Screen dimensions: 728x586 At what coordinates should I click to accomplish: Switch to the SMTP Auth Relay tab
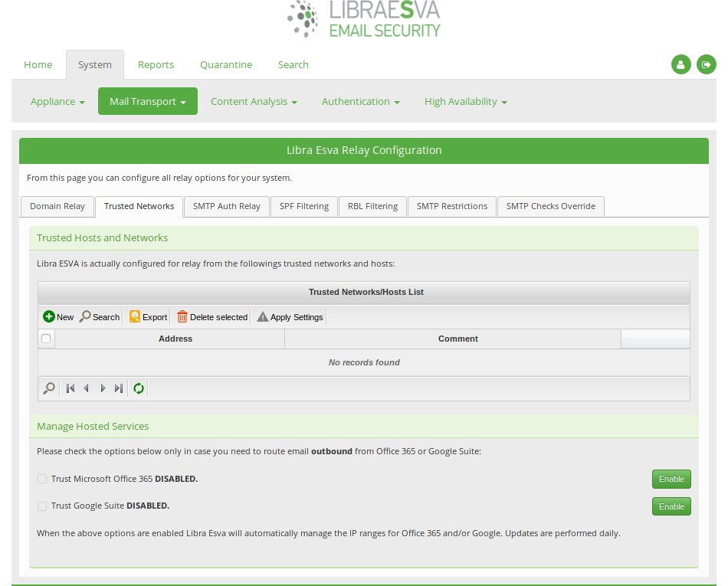click(226, 206)
